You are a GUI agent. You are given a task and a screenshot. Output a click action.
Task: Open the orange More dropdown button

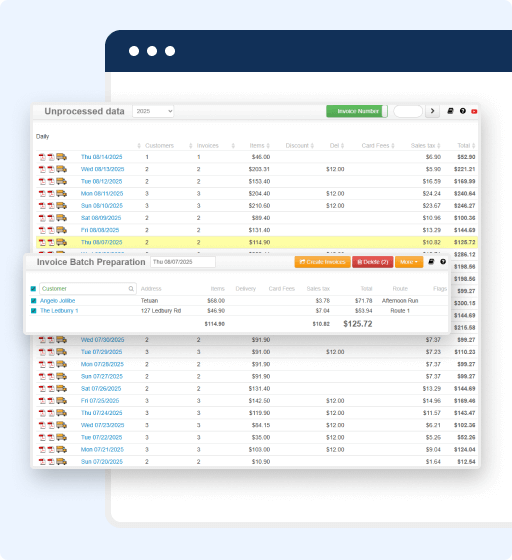pyautogui.click(x=409, y=262)
